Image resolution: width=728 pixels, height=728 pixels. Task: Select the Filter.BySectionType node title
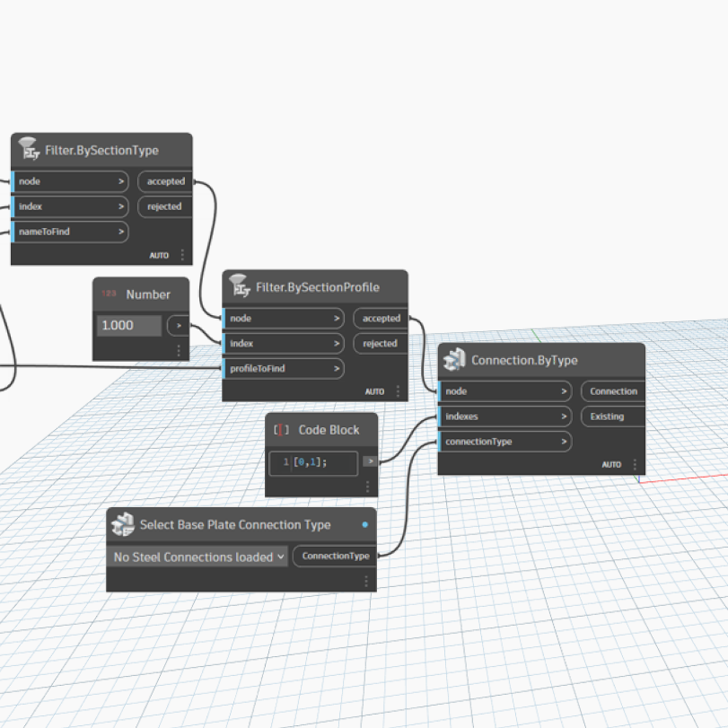101,151
